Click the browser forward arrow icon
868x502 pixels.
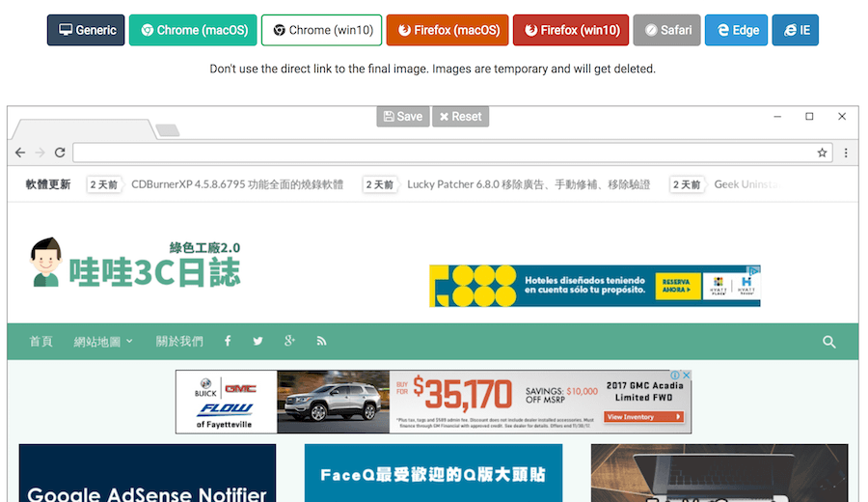click(x=40, y=153)
